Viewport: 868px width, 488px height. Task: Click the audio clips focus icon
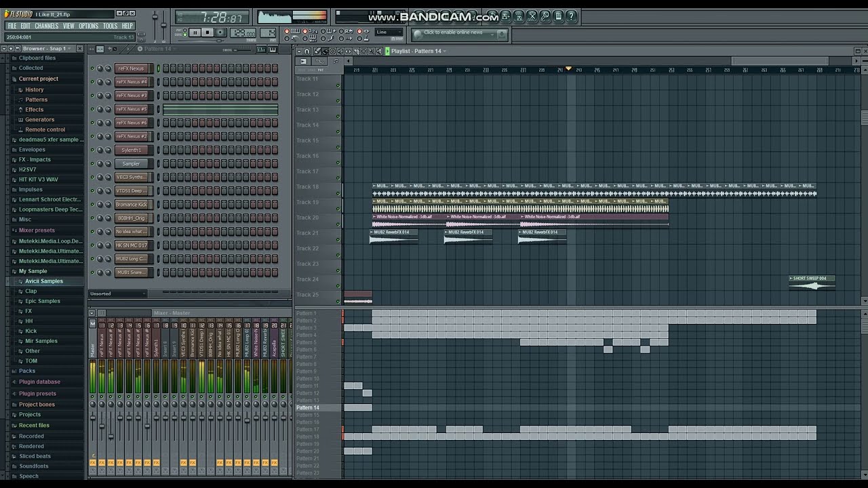click(303, 62)
